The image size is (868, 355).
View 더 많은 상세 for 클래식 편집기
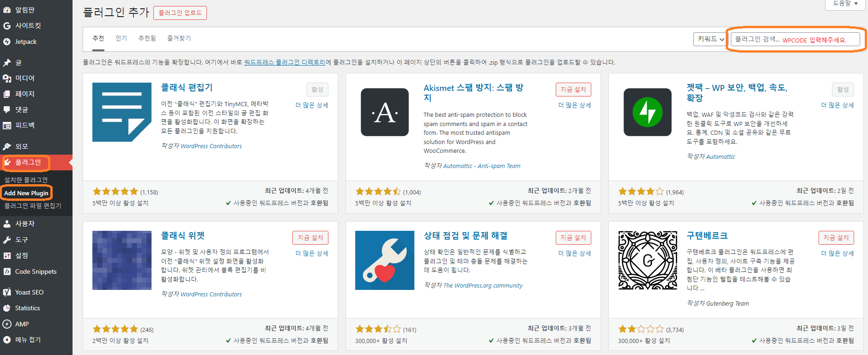tap(312, 105)
